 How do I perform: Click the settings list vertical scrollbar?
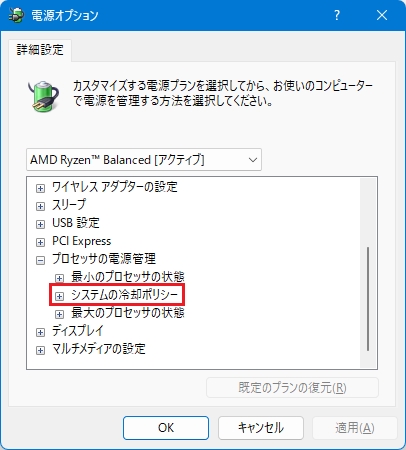tap(368, 273)
